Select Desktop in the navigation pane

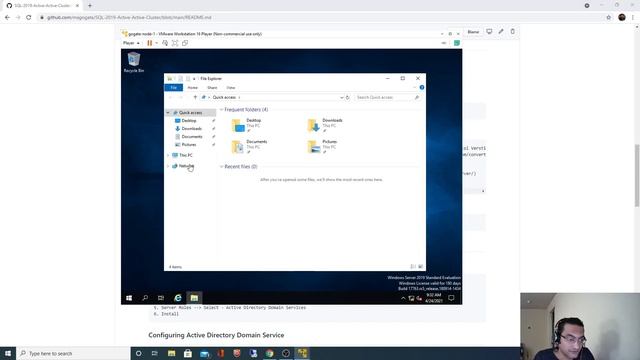[189, 121]
